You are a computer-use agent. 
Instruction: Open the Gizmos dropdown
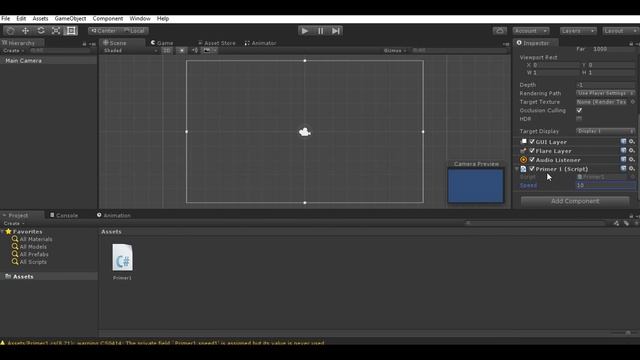tap(395, 51)
